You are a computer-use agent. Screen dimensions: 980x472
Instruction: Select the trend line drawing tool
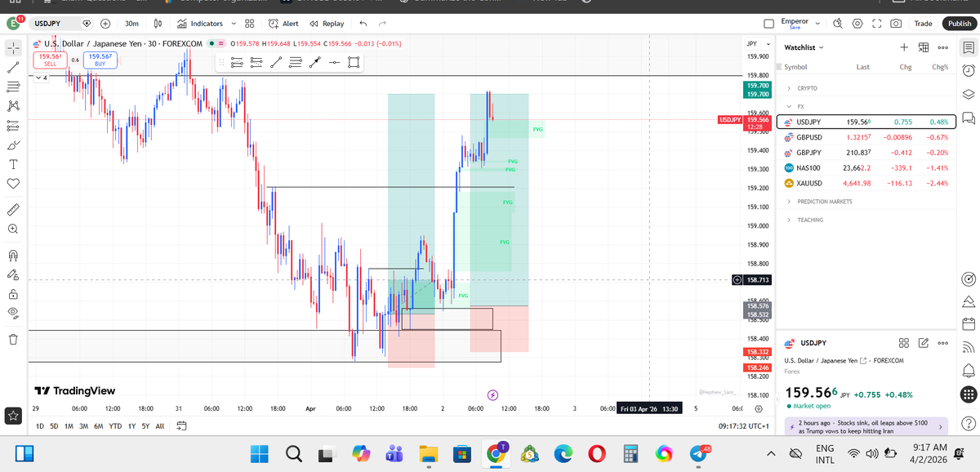point(13,67)
